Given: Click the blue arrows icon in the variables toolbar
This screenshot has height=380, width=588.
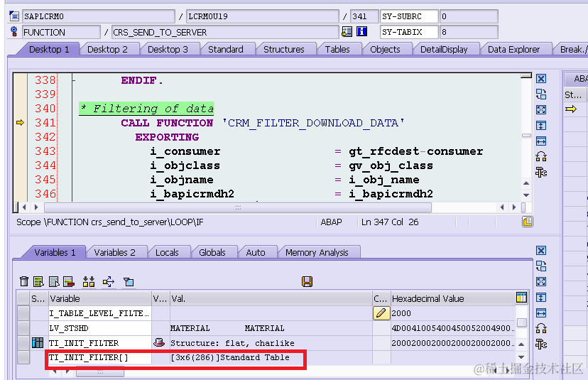Looking at the screenshot, I should (109, 281).
